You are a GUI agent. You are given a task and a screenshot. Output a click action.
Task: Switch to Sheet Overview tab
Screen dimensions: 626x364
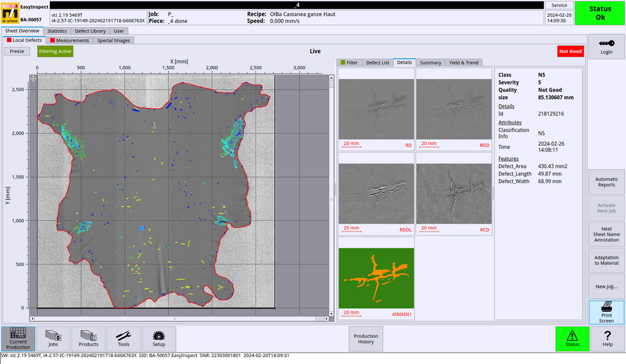(x=22, y=31)
